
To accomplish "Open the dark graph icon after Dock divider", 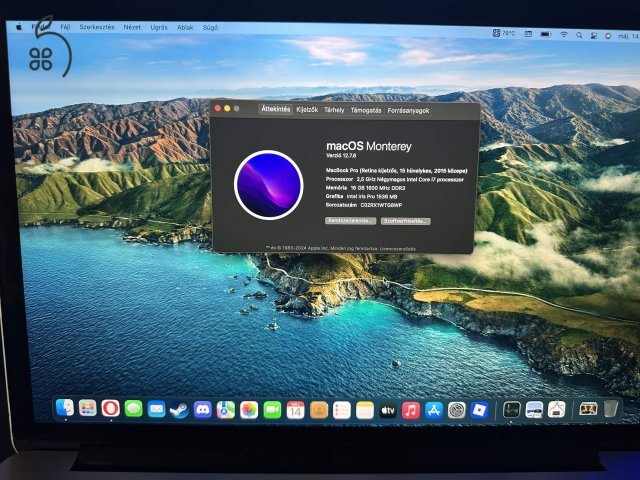I will [x=511, y=410].
